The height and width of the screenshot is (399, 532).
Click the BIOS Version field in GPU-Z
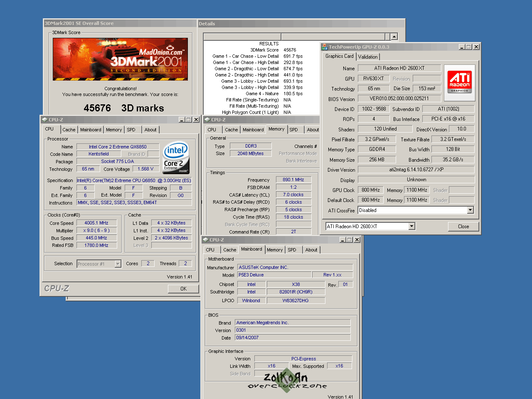[x=399, y=99]
